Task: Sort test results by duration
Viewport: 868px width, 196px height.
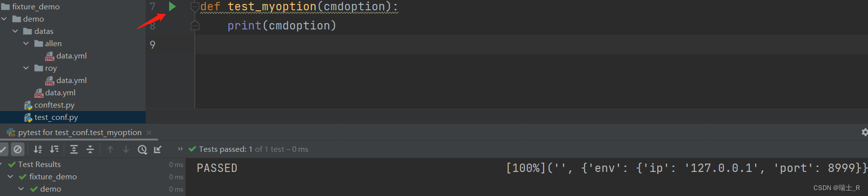Action: point(54,149)
